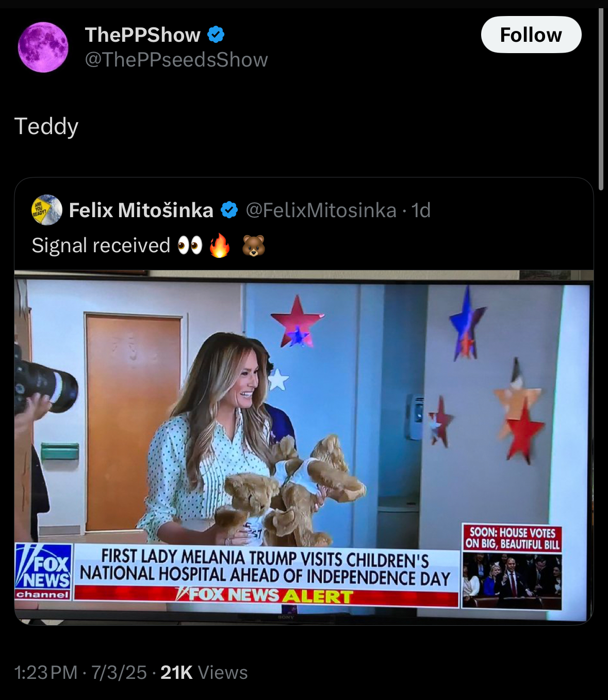Click the eyes emoji in quoted post
This screenshot has height=700, width=608.
click(x=190, y=246)
